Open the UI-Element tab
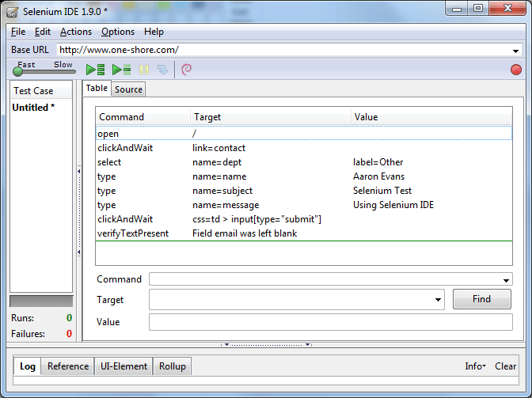 [123, 366]
